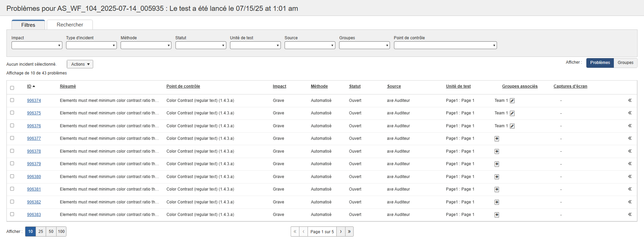
Task: Expand details chevron for issue 906381
Action: pos(630,189)
